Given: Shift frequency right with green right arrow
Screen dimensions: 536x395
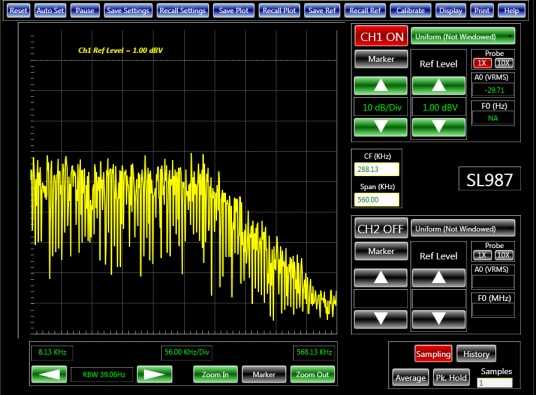Looking at the screenshot, I should [155, 374].
